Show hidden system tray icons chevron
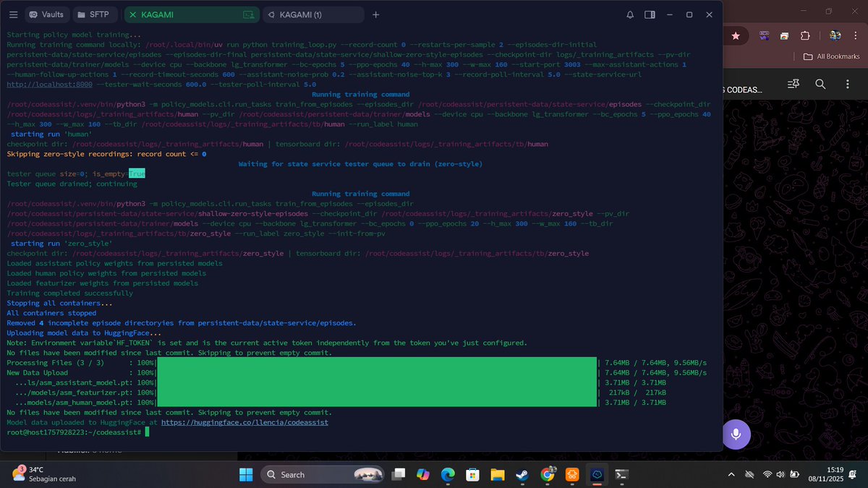The height and width of the screenshot is (488, 868). coord(731,474)
